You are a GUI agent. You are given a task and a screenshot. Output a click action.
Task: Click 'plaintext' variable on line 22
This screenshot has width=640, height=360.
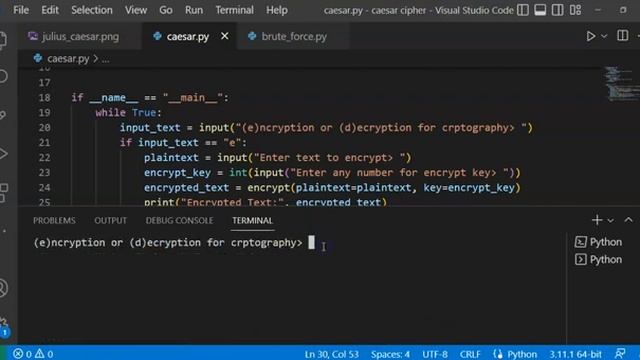[x=171, y=158]
